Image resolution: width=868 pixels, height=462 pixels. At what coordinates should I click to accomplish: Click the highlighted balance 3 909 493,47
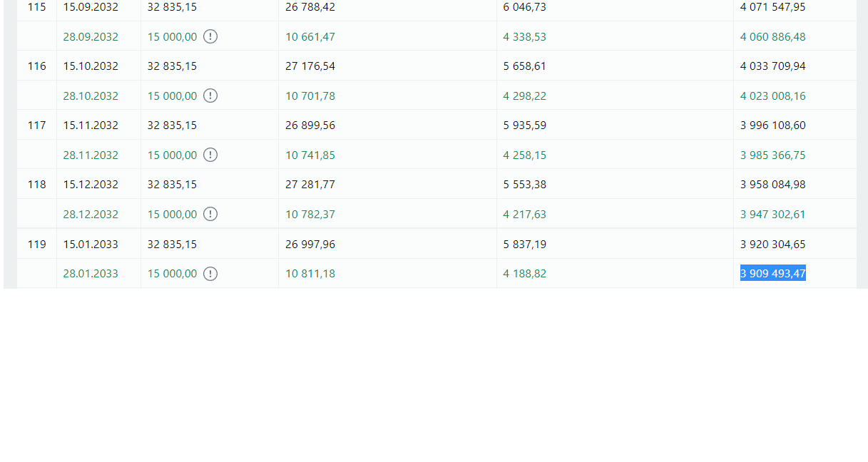point(773,274)
